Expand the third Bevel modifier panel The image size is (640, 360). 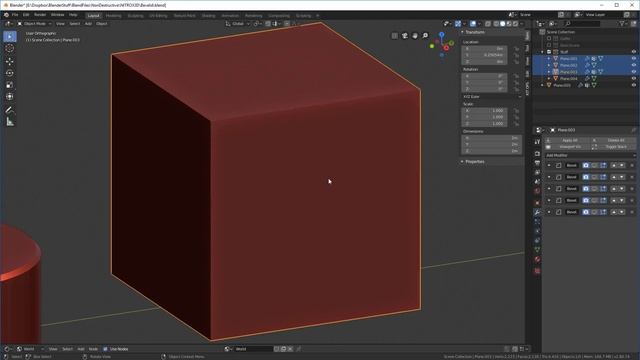549,189
